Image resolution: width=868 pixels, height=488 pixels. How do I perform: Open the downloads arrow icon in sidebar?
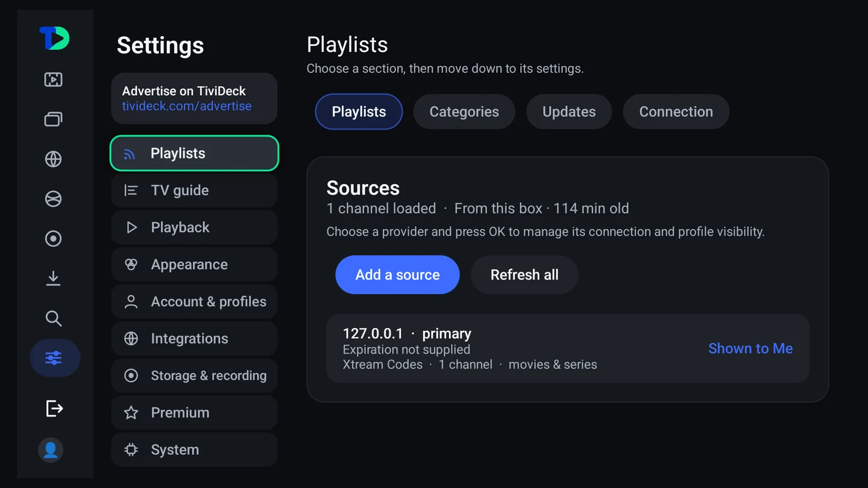54,278
